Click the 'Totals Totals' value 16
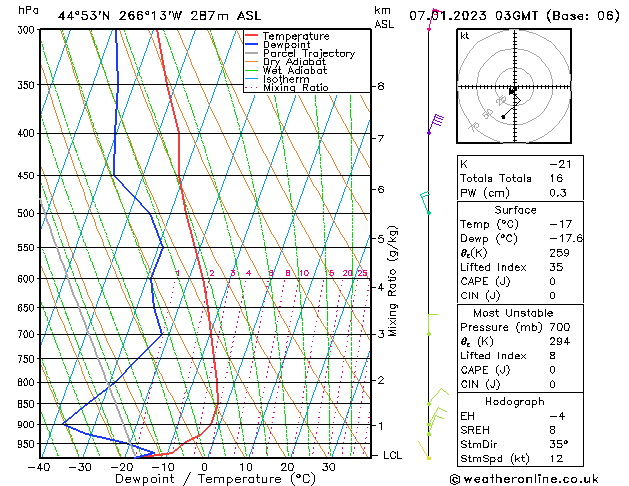This screenshot has height=486, width=629. 556,178
